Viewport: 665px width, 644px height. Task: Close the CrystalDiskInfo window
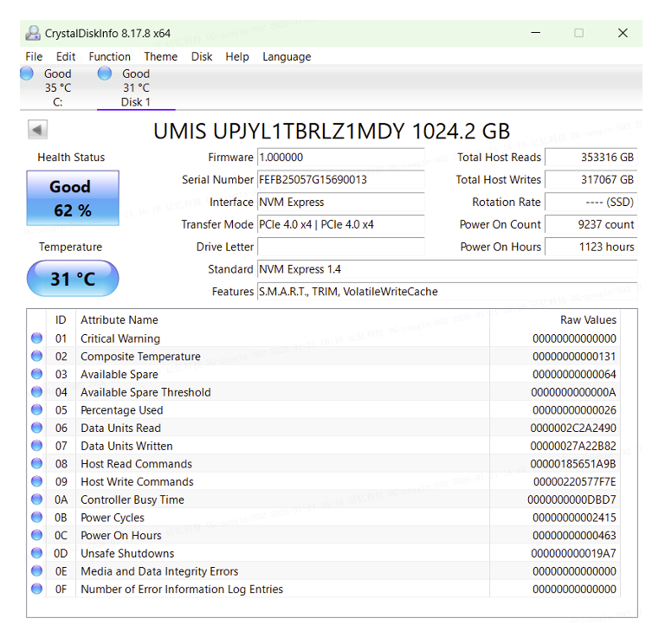pos(623,33)
